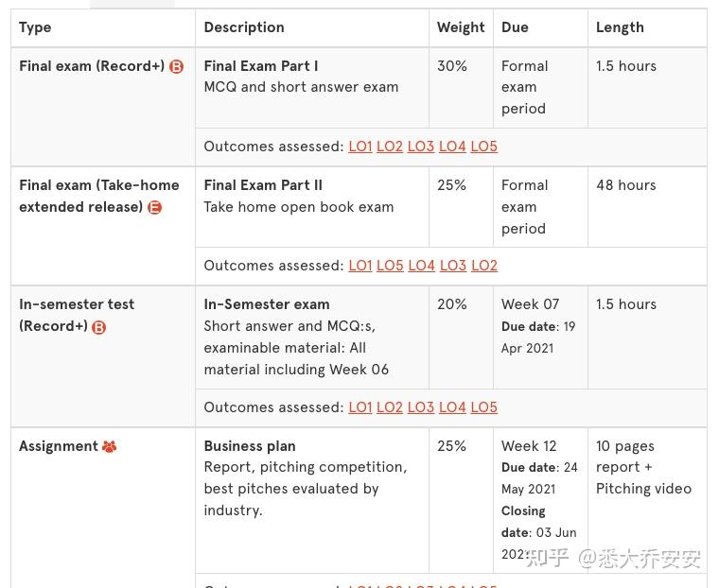Open LO3 link under In-Semester exam outcomes
The height and width of the screenshot is (588, 719).
click(421, 407)
